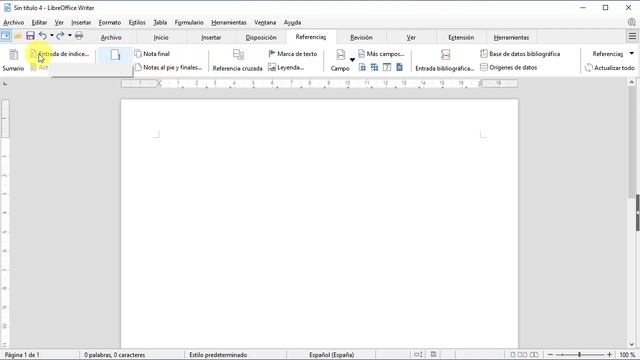The width and height of the screenshot is (640, 360).
Task: Switch to the Inicio ribbon tab
Action: pyautogui.click(x=161, y=37)
